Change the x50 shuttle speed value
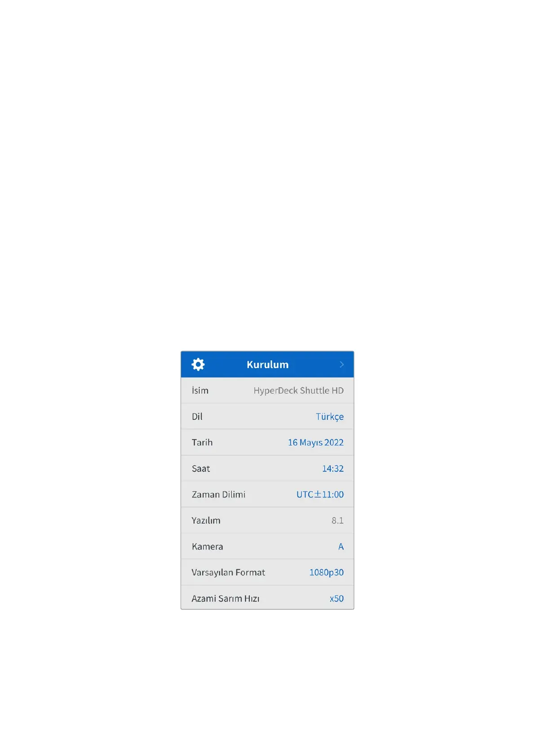 click(336, 598)
